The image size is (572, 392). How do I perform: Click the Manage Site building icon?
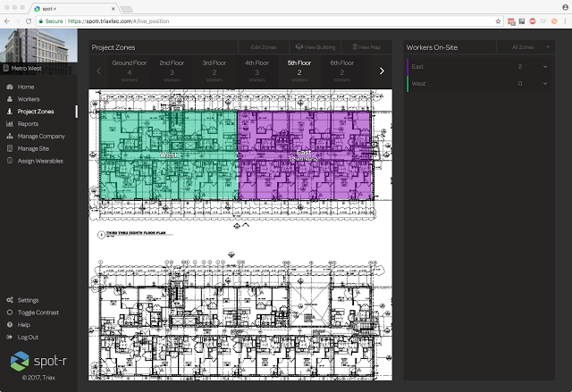tap(10, 148)
